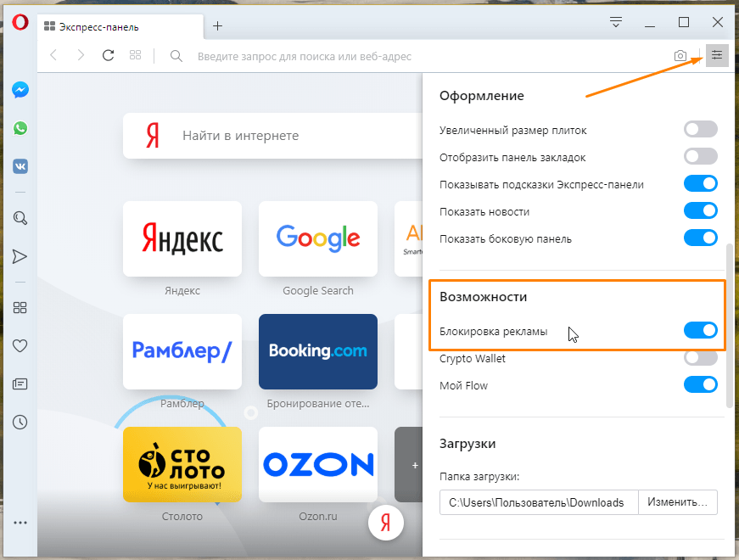The width and height of the screenshot is (739, 560).
Task: Open the Ozon.ru tile
Action: point(318,465)
